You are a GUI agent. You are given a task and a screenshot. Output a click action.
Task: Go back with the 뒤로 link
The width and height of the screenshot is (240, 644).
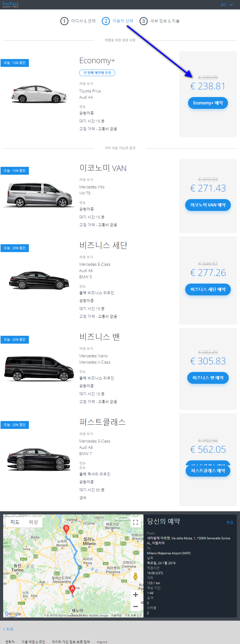[8, 629]
